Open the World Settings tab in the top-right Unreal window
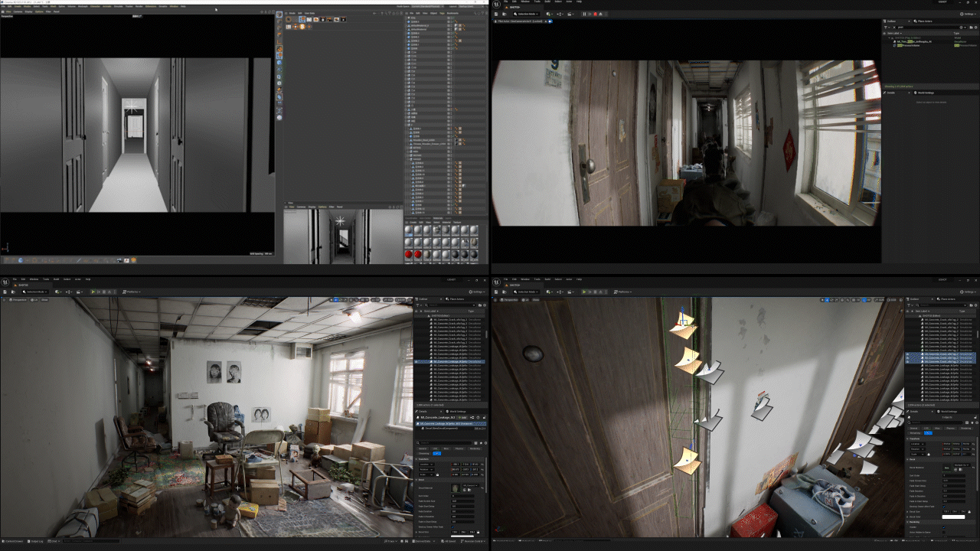Screen dimensions: 980x551 coord(926,93)
